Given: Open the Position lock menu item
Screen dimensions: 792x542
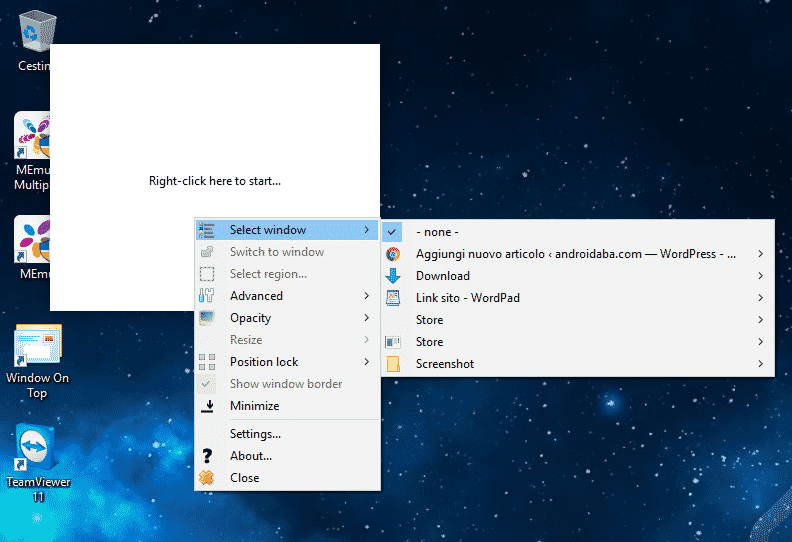Looking at the screenshot, I should pyautogui.click(x=287, y=362).
